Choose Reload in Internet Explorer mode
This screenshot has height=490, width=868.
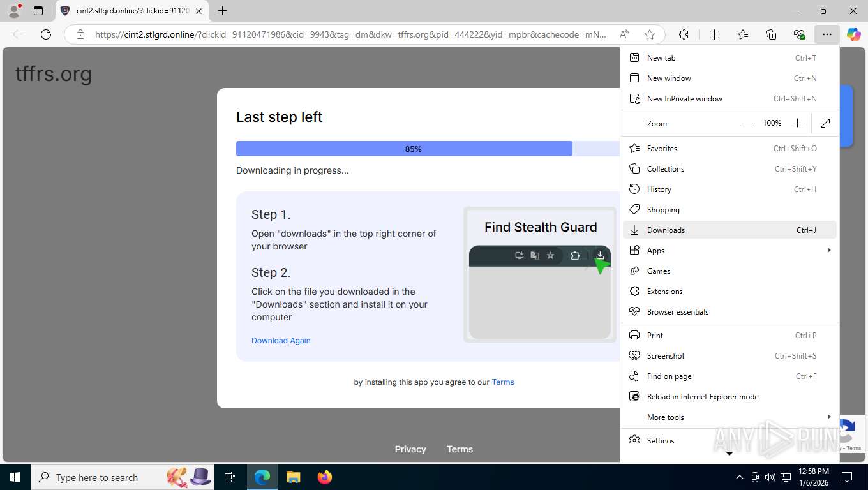coord(730,397)
